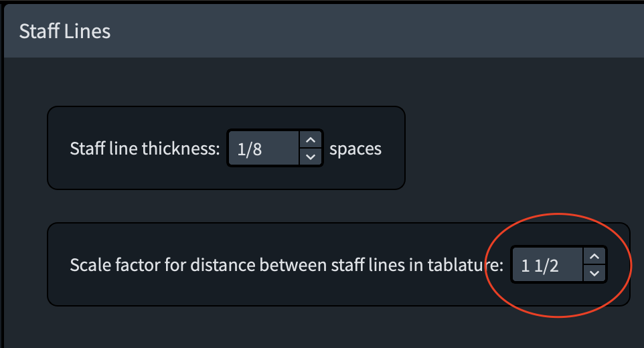Image resolution: width=644 pixels, height=348 pixels.
Task: Select the Staff Lines section header
Action: click(65, 31)
